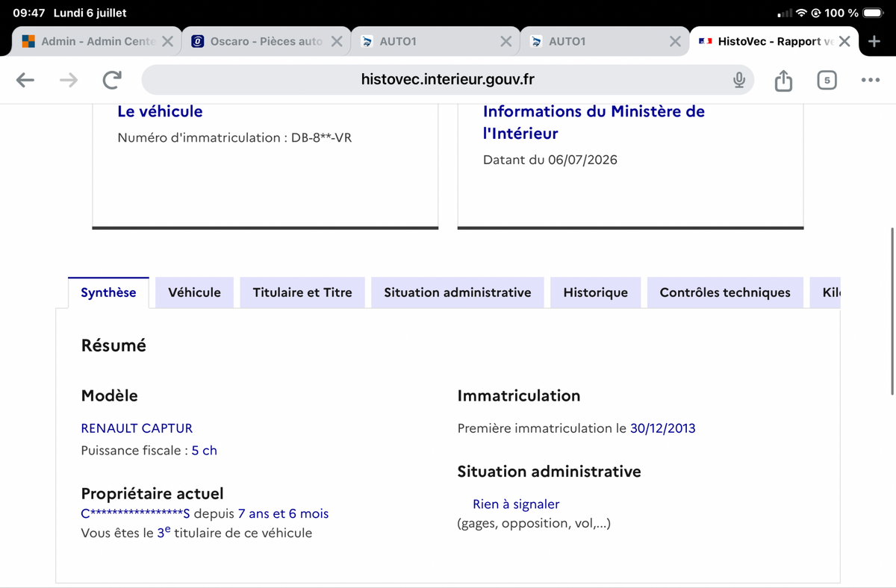Close the Oscaro - Pièces auto tab
The height and width of the screenshot is (588, 896).
coord(337,42)
